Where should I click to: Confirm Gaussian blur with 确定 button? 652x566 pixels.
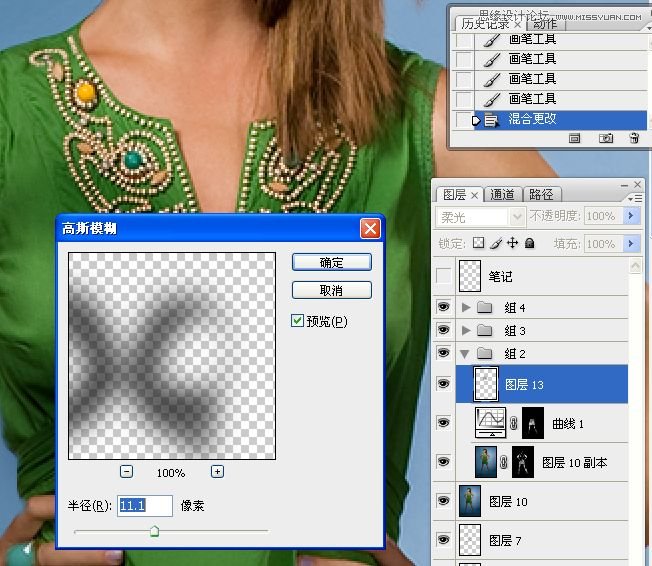click(x=331, y=262)
